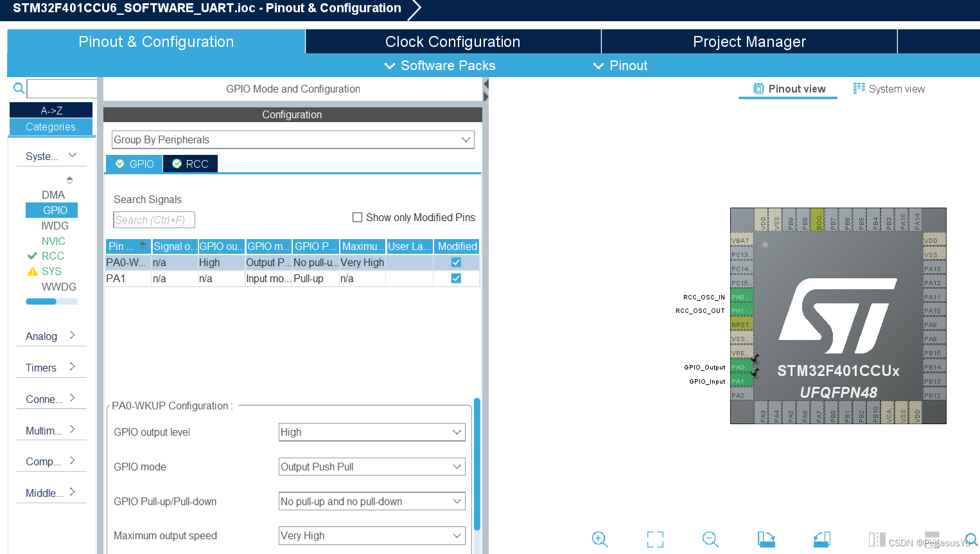Select DMA in the system core list
Image resolution: width=980 pixels, height=554 pixels.
click(x=53, y=195)
